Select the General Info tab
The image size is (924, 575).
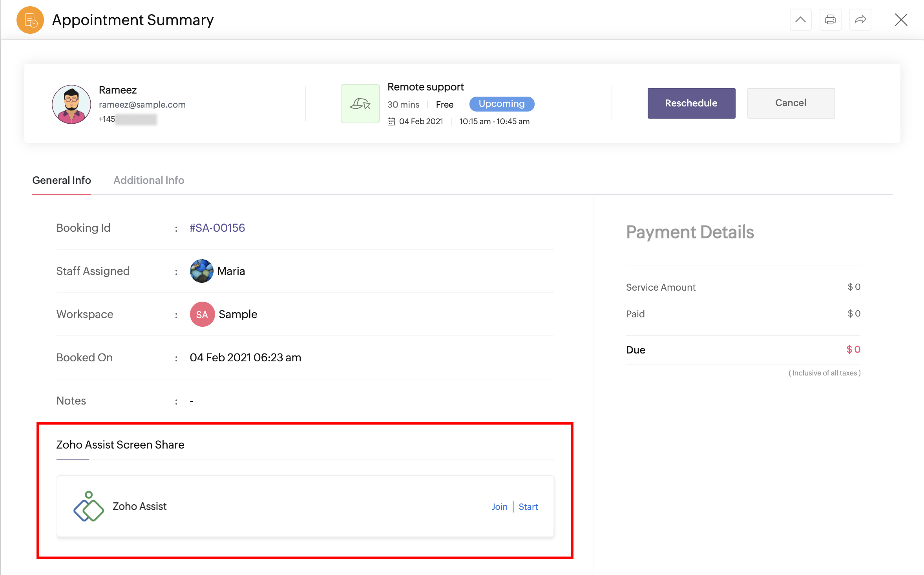61,180
